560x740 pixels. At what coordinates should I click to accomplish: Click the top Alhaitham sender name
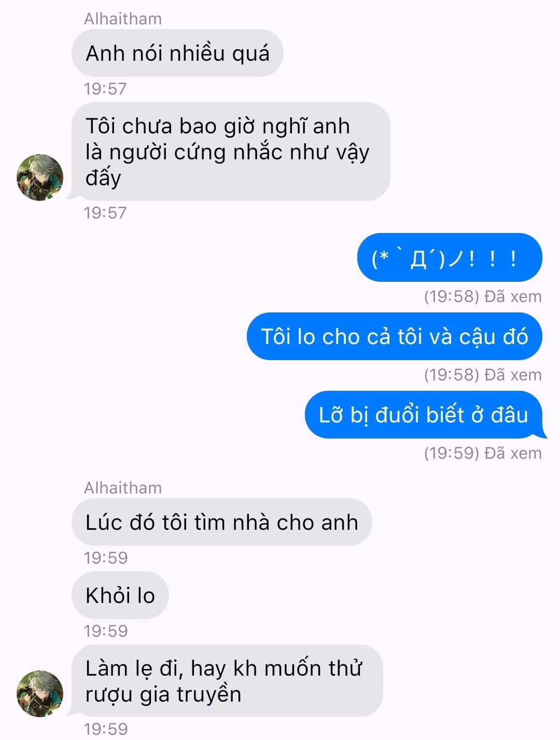123,19
